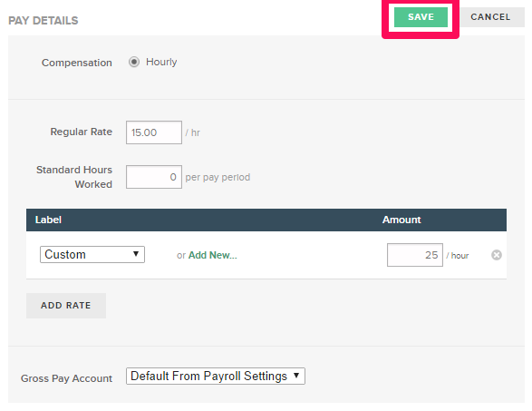Click the per pay period text
Image resolution: width=532 pixels, height=411 pixels.
tap(218, 177)
